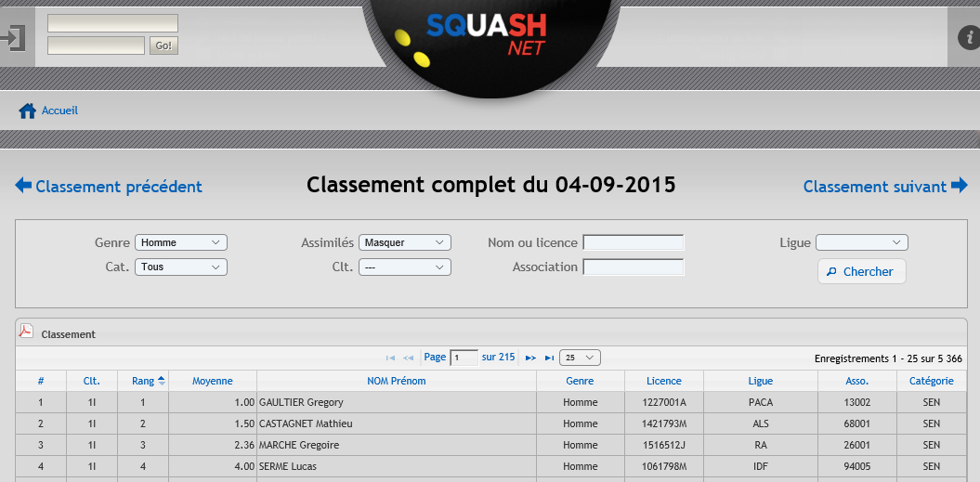Focus the top login username field

112,23
